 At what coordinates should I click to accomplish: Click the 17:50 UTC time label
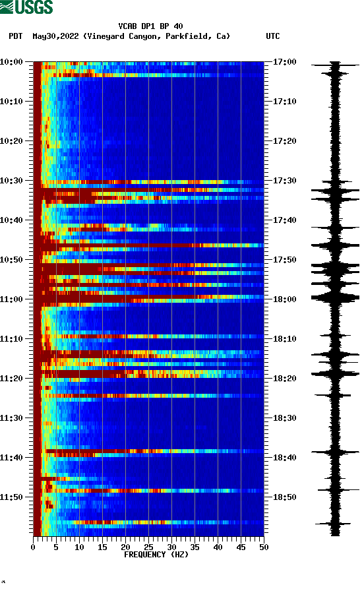[x=284, y=260]
